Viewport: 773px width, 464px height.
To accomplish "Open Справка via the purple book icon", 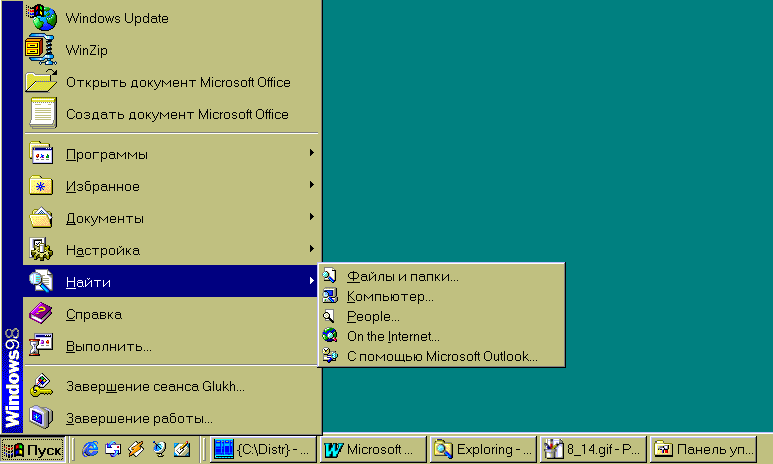I will pos(40,314).
